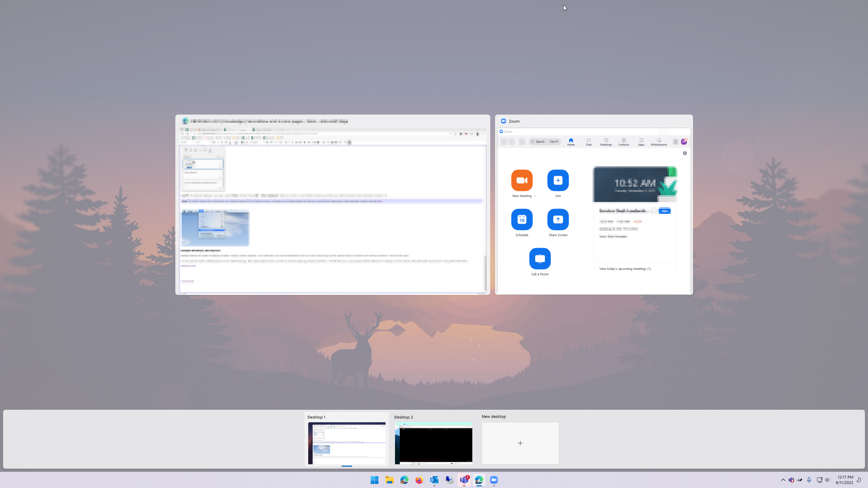Click the forward navigation chevron in Zoom
Screen dimensions: 868x488
point(512,142)
